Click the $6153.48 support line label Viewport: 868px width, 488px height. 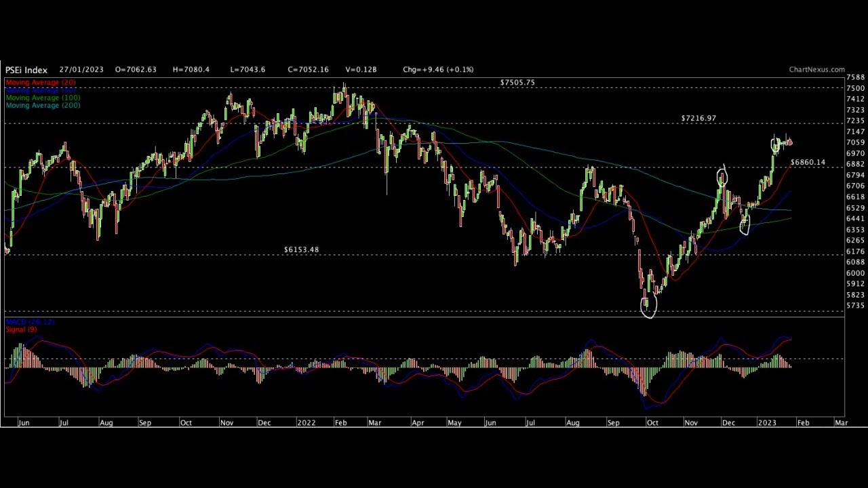pyautogui.click(x=301, y=250)
